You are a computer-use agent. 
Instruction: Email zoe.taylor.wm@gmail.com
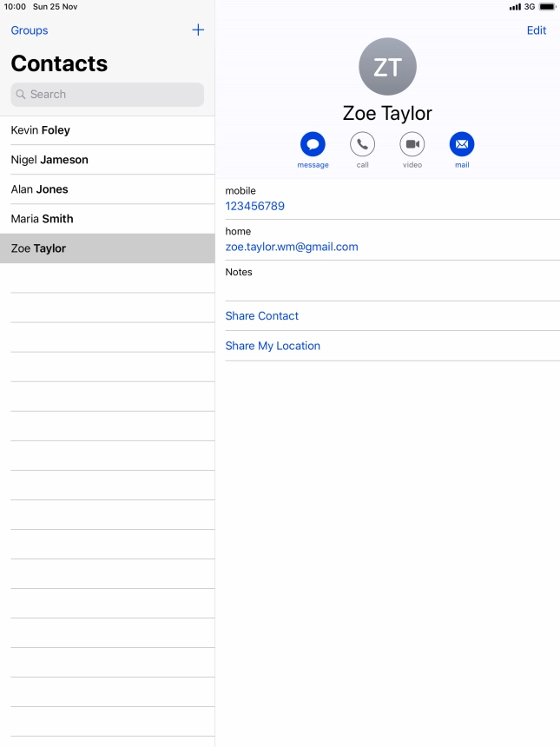292,247
